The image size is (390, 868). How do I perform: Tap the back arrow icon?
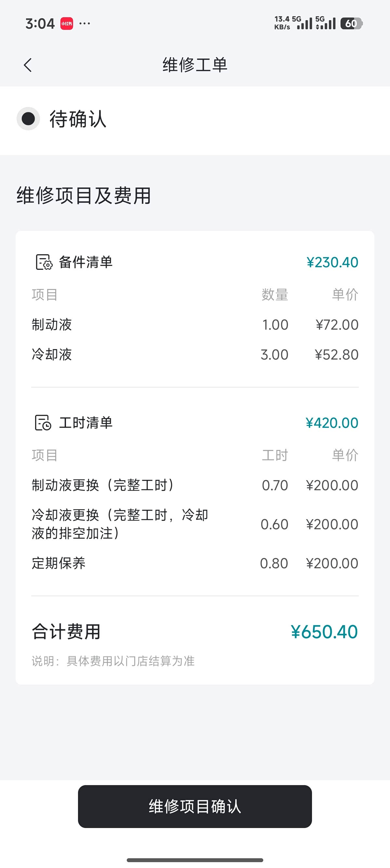28,65
